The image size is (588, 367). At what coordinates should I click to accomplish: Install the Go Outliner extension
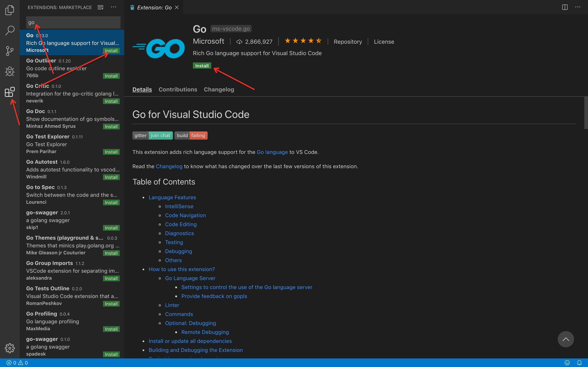click(111, 76)
